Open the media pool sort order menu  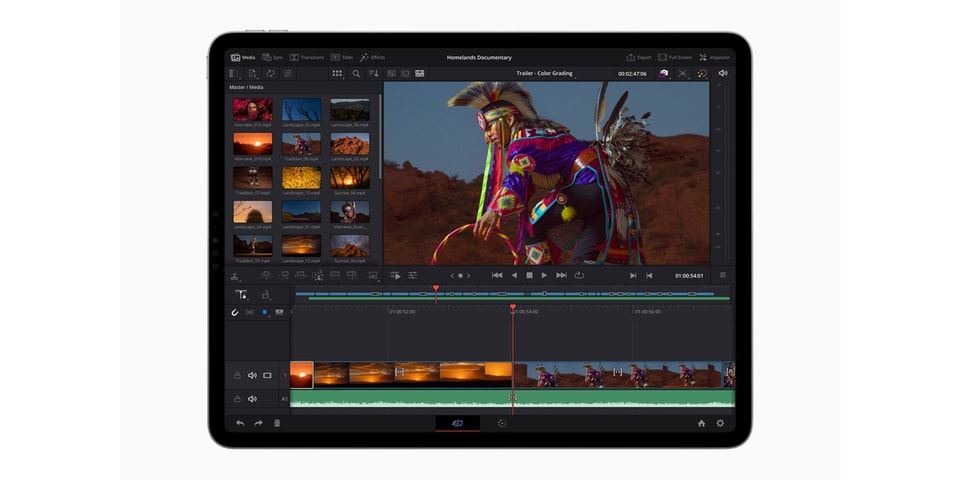click(x=373, y=73)
